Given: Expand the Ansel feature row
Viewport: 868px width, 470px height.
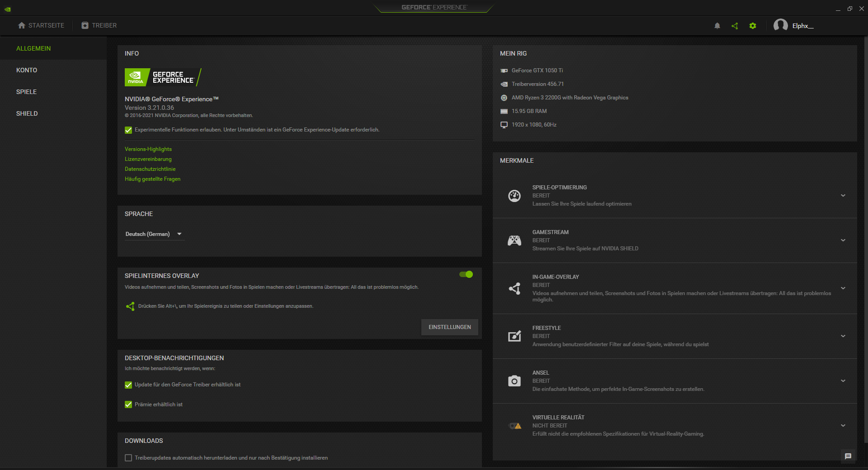Looking at the screenshot, I should (843, 381).
